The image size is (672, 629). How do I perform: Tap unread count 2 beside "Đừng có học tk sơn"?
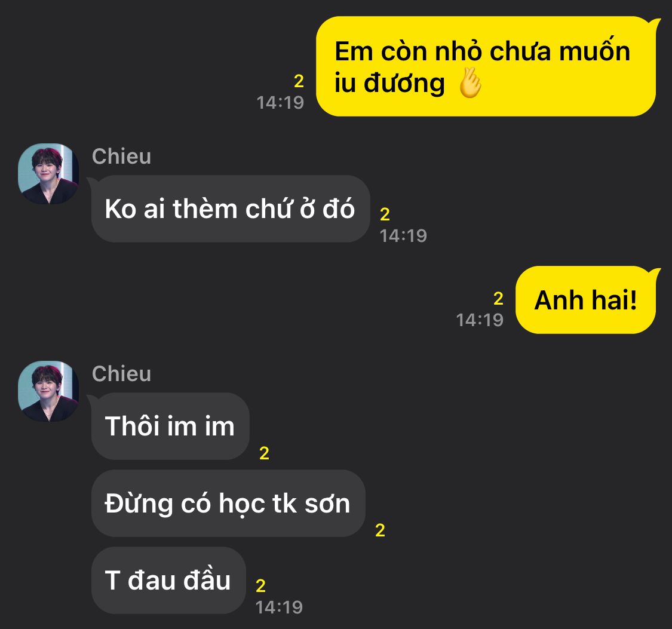tap(380, 530)
